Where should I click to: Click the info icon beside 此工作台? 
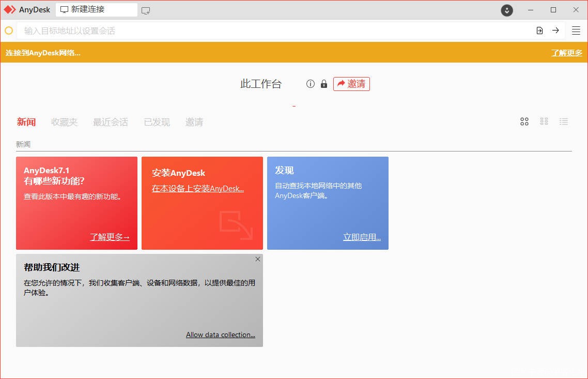(x=310, y=84)
